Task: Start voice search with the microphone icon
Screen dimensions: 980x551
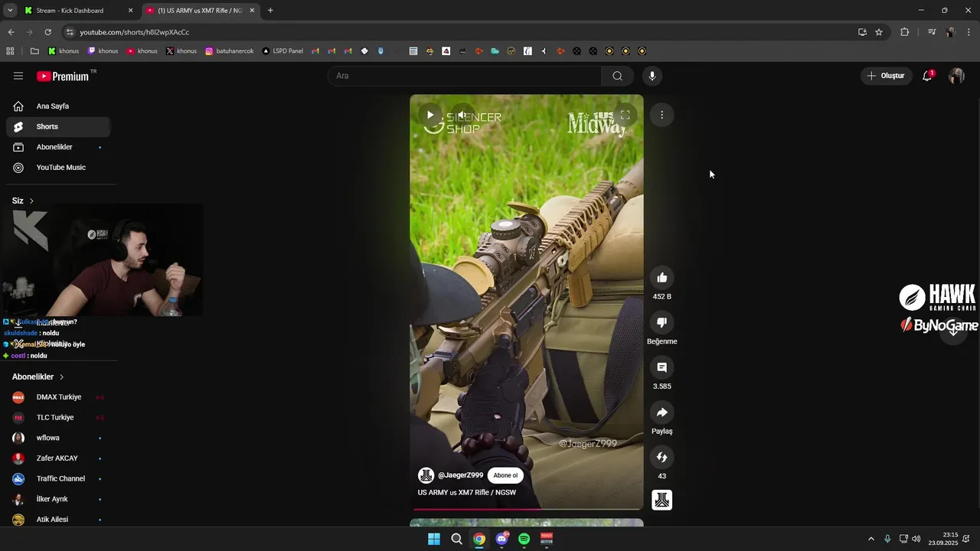Action: 652,76
